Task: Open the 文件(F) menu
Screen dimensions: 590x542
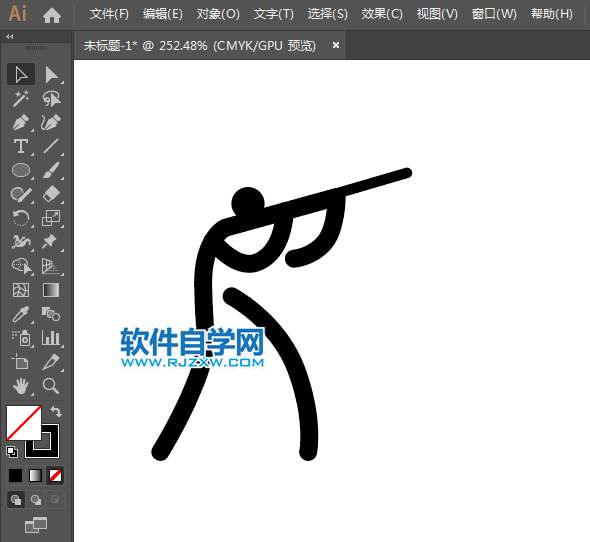Action: click(x=109, y=14)
